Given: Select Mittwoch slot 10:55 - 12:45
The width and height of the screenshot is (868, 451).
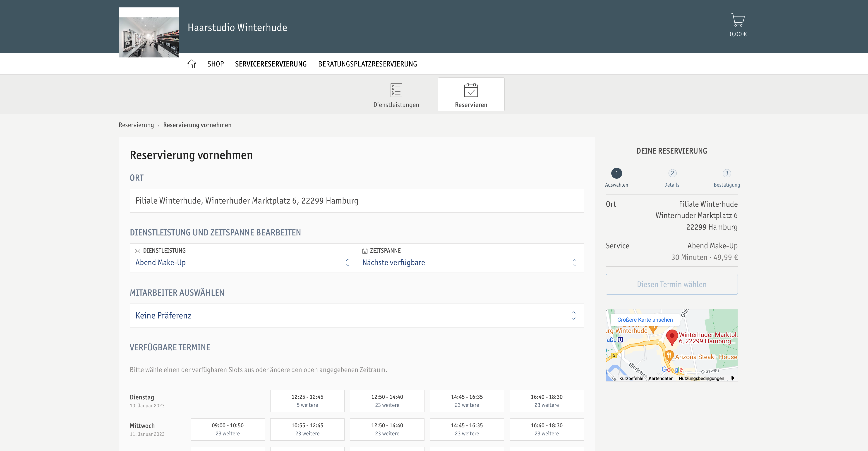Looking at the screenshot, I should 307,430.
